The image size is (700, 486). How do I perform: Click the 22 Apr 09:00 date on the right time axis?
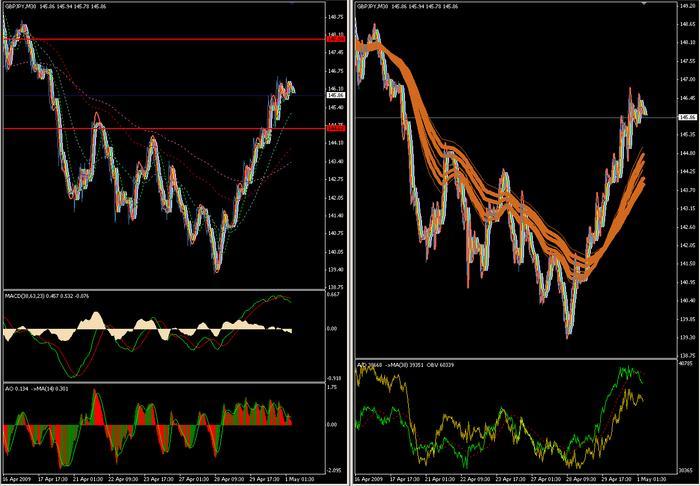[477, 479]
